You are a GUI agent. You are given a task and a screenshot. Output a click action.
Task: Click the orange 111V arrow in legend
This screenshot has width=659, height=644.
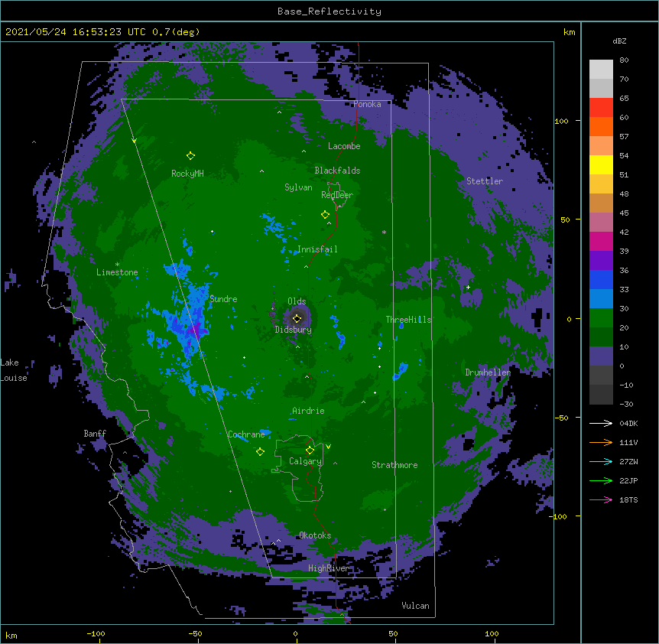click(601, 442)
